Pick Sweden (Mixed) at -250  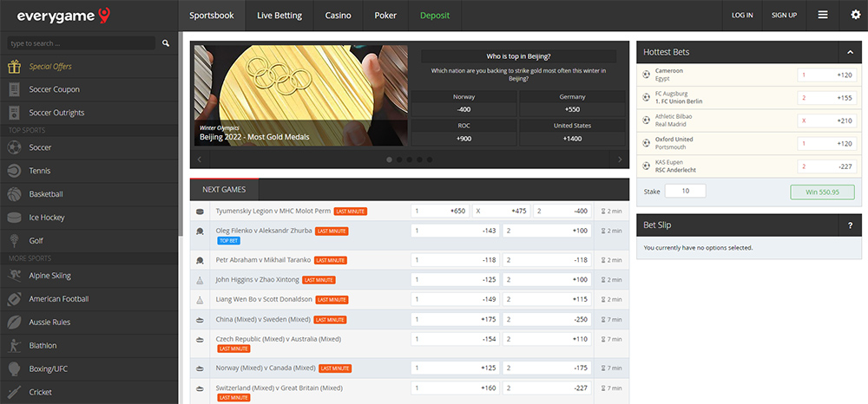[x=547, y=319]
